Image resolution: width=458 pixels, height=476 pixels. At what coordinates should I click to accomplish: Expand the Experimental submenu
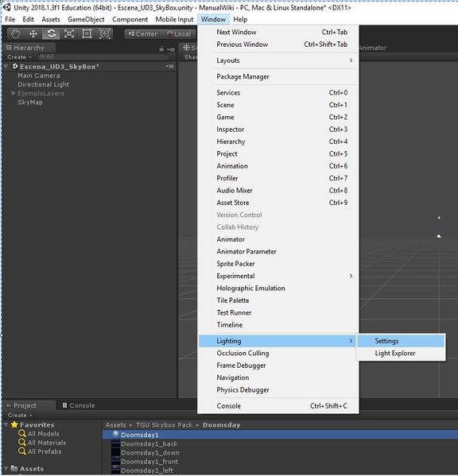point(278,276)
